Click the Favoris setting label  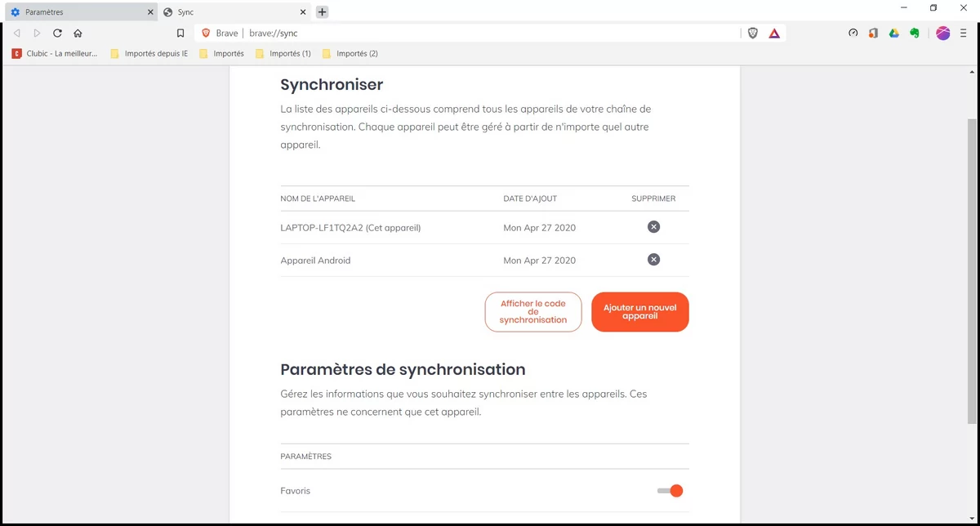[295, 491]
